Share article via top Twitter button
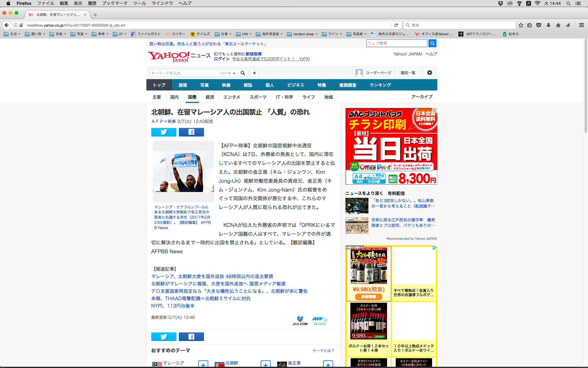The height and width of the screenshot is (368, 588). coord(164,132)
